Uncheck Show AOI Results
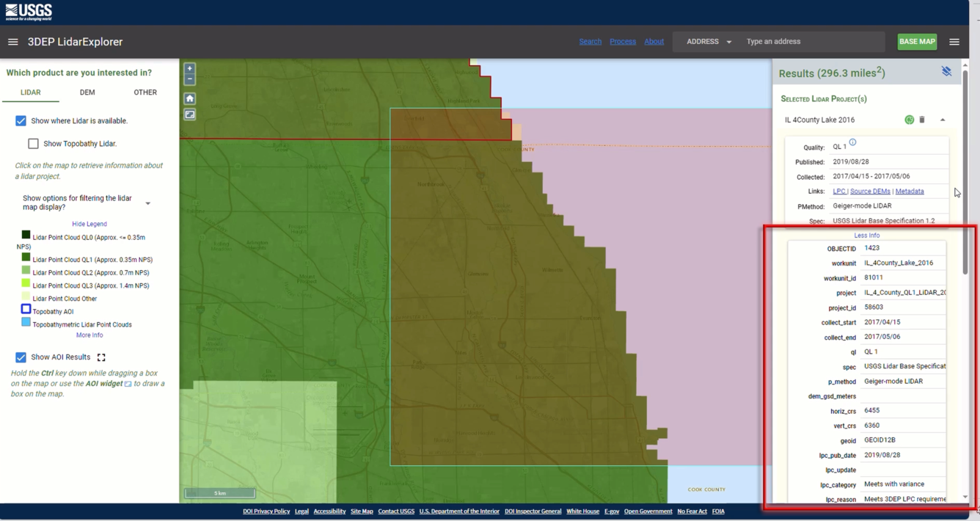Image resolution: width=980 pixels, height=521 pixels. pyautogui.click(x=21, y=357)
